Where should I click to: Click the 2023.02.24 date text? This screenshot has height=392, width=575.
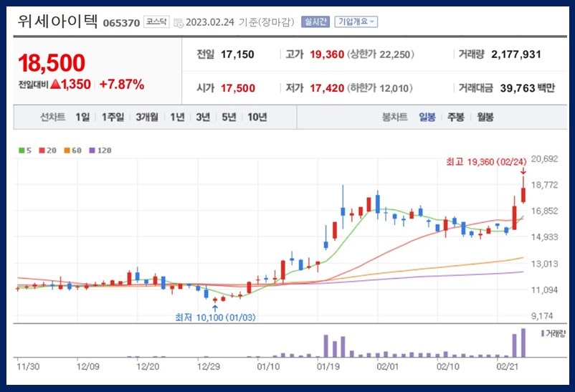tap(210, 22)
